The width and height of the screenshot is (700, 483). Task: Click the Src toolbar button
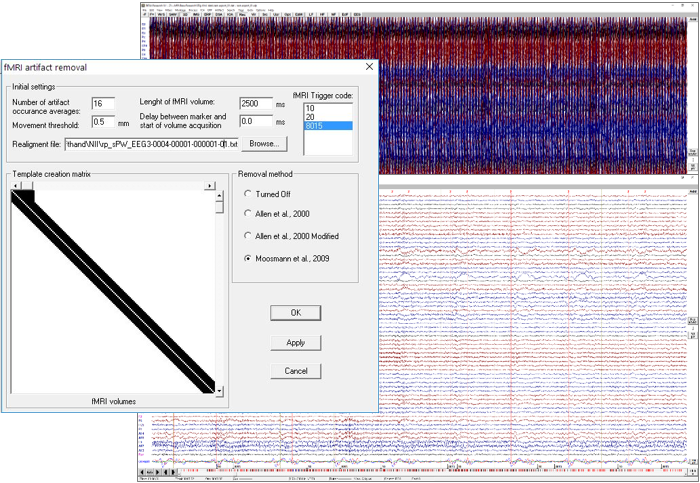coord(265,14)
